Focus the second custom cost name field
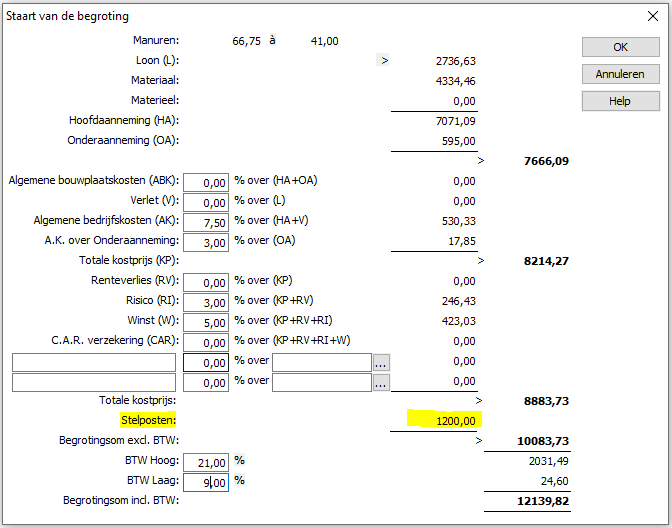This screenshot has height=528, width=672. tap(94, 383)
